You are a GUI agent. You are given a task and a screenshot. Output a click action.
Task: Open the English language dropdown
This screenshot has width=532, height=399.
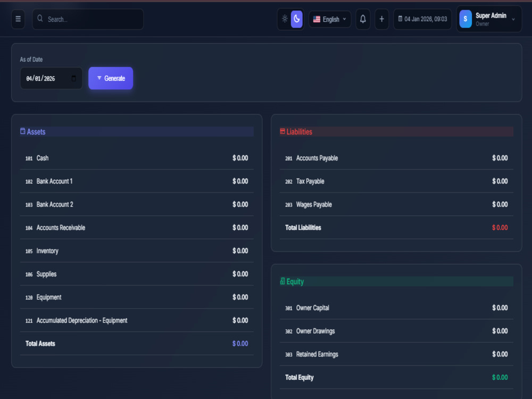[x=330, y=19]
